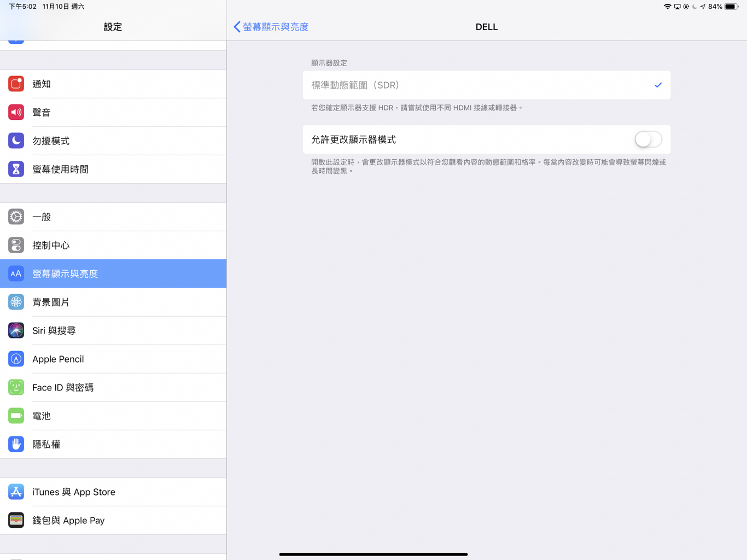Open 通知 settings row

[113, 84]
